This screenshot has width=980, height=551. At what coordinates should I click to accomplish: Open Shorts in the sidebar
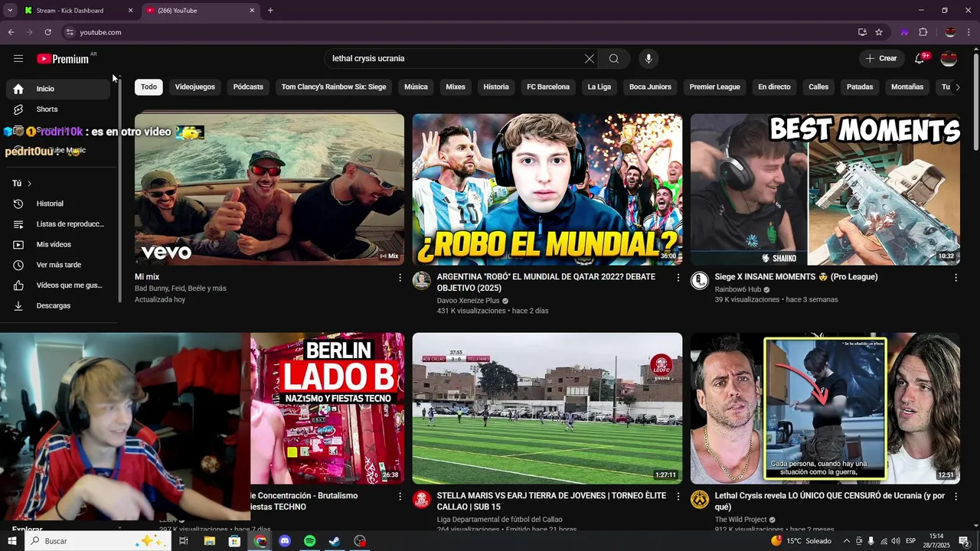(x=58, y=109)
